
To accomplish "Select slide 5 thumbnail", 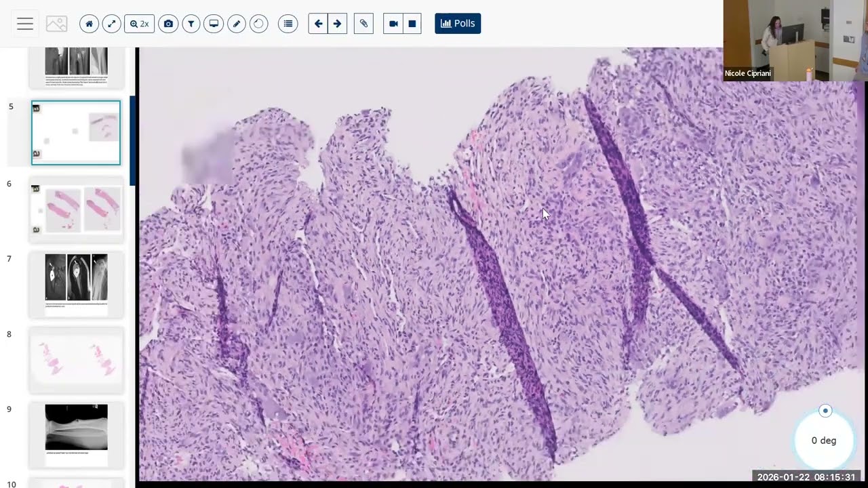I will click(76, 133).
